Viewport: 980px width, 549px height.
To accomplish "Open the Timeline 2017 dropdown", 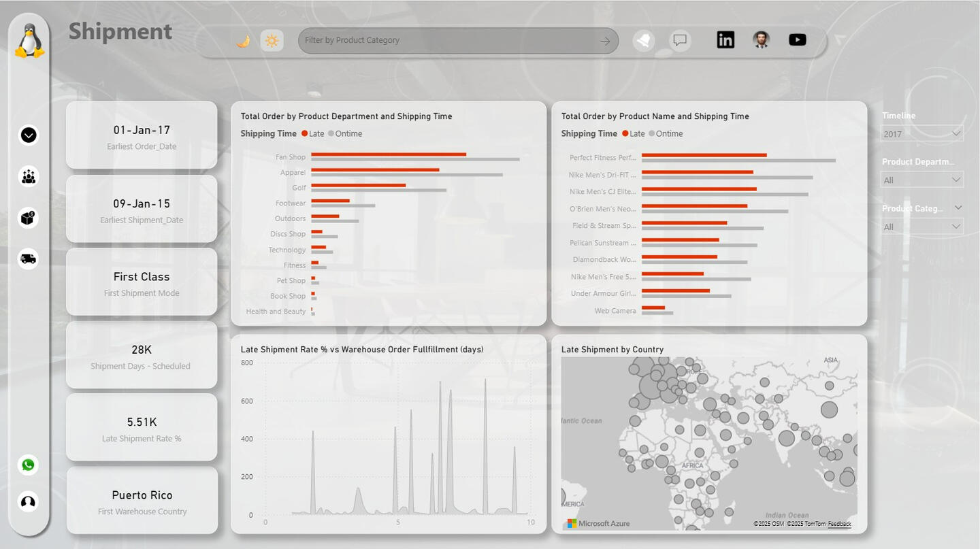I will [x=922, y=134].
